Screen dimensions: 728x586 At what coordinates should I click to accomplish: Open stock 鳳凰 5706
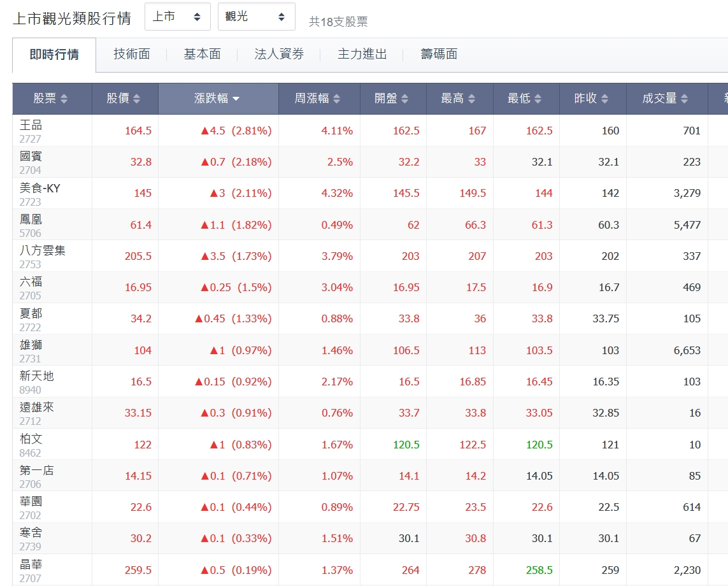[31, 225]
